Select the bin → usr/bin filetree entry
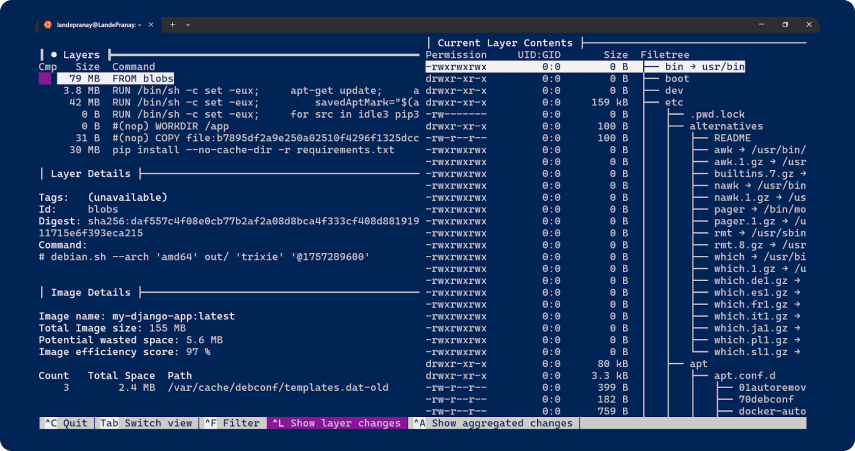Screen dimensions: 855x451 click(704, 66)
